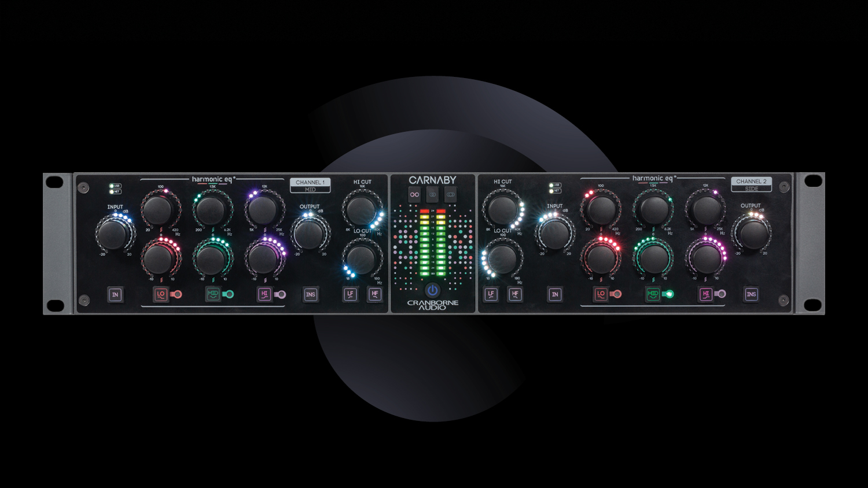
Task: Enable Channel 2 LF cut filter button
Action: tap(491, 294)
